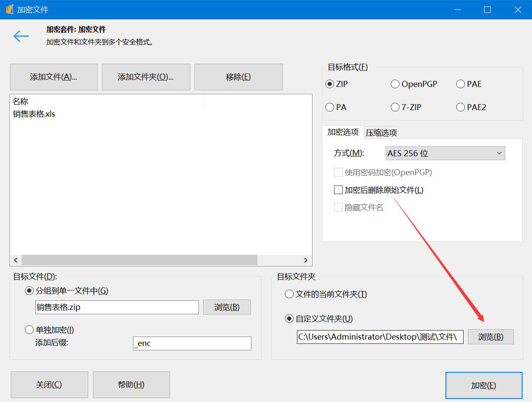Click the app icon in title bar
This screenshot has width=532, height=402.
coord(9,9)
